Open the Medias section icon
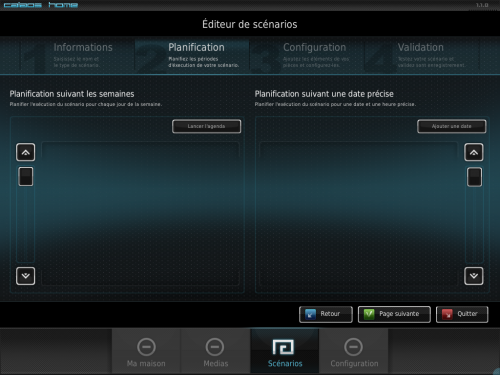This screenshot has height=375, width=500. coord(215,347)
